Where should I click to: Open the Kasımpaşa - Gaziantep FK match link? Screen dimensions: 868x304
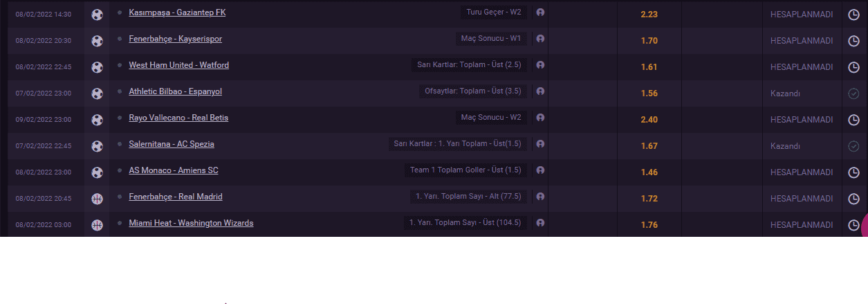pos(177,12)
